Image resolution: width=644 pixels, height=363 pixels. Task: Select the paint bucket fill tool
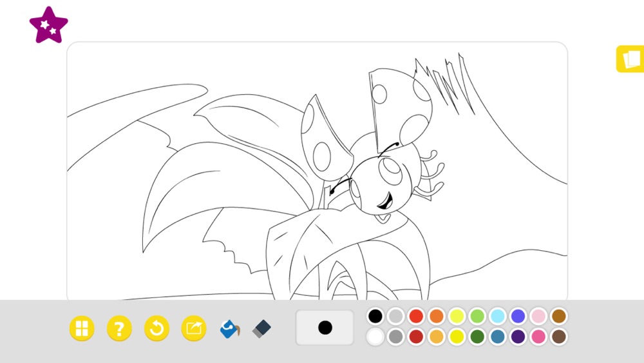tap(230, 329)
